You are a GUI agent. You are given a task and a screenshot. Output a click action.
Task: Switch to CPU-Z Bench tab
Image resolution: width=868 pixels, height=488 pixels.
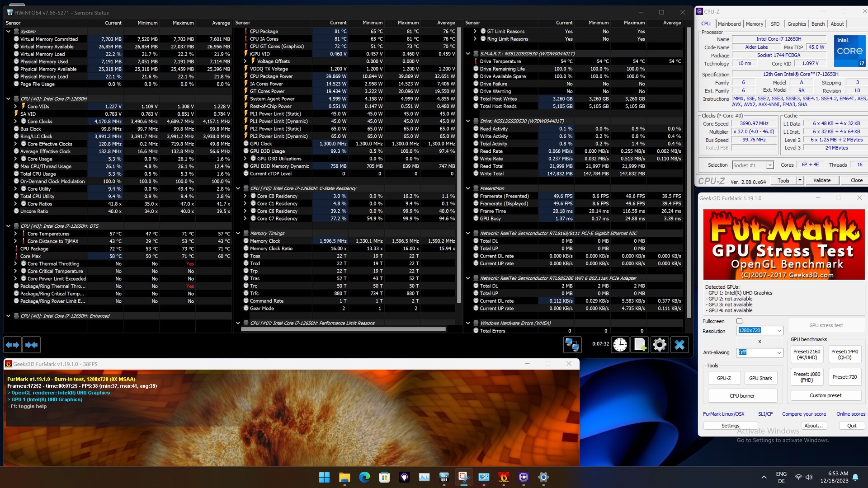[818, 24]
